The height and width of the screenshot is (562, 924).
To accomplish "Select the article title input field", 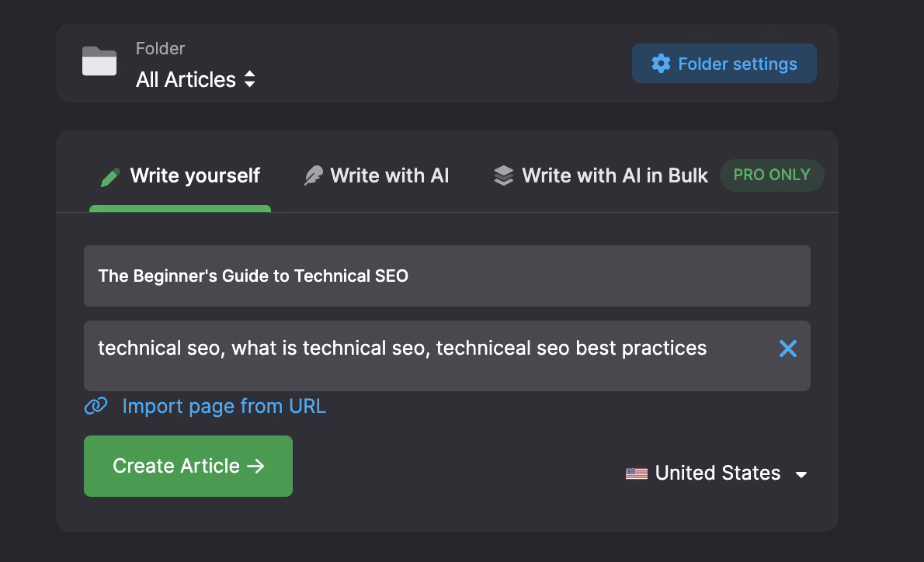I will (x=446, y=276).
